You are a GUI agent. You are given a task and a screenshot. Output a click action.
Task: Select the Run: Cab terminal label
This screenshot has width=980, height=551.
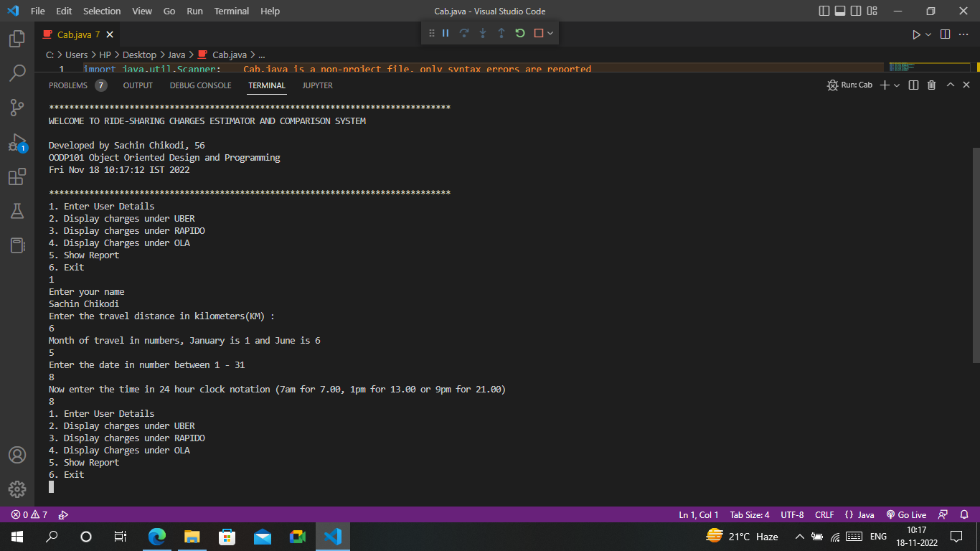(x=849, y=85)
